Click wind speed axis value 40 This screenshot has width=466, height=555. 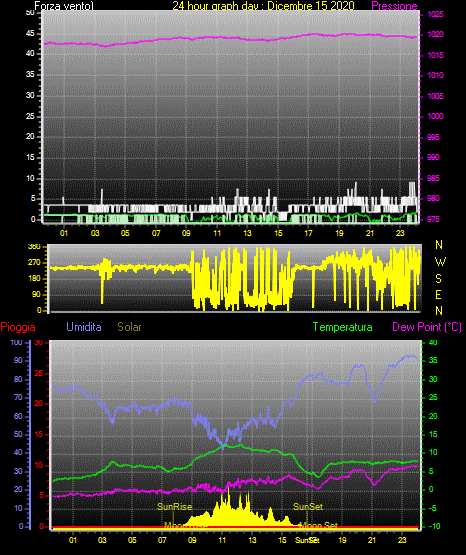(30, 53)
